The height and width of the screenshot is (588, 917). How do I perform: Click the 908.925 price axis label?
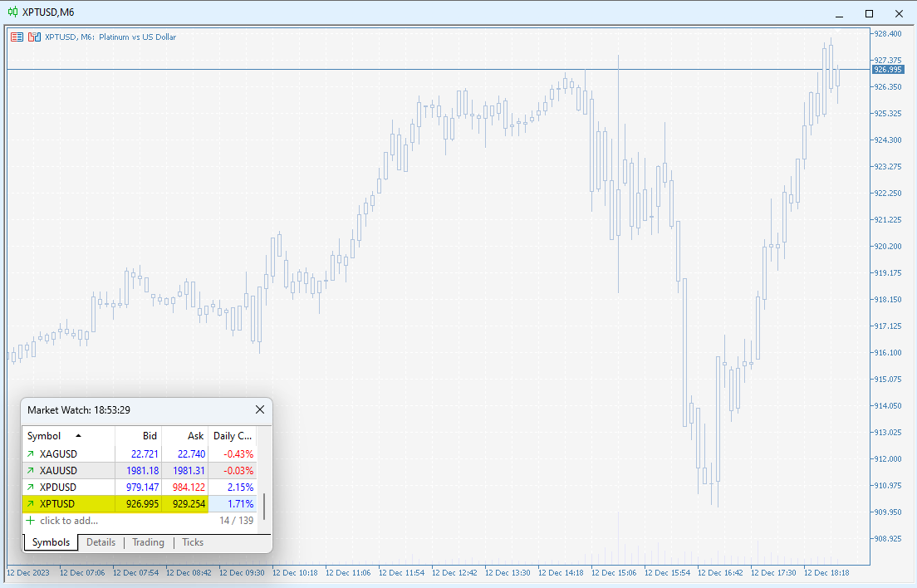(x=887, y=538)
